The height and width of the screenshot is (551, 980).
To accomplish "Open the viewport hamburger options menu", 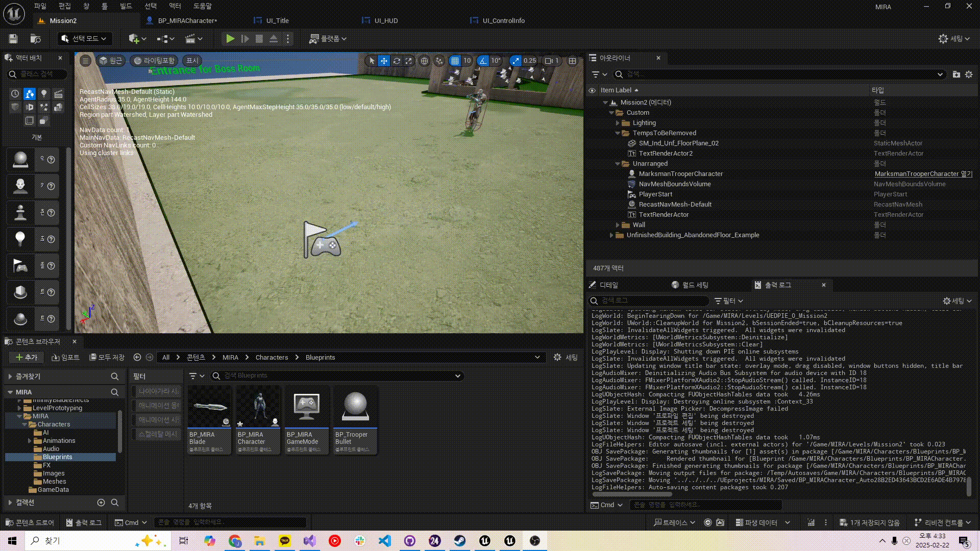I will pos(86,61).
